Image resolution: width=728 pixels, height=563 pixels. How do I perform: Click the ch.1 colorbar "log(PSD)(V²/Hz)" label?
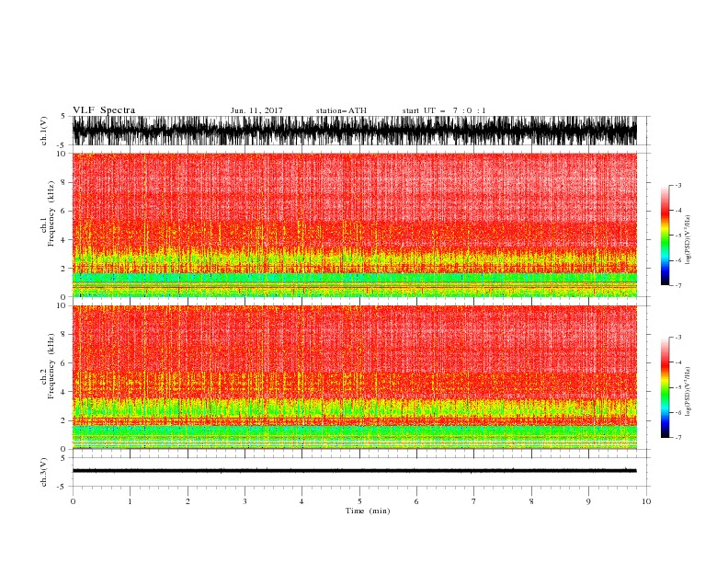click(688, 240)
